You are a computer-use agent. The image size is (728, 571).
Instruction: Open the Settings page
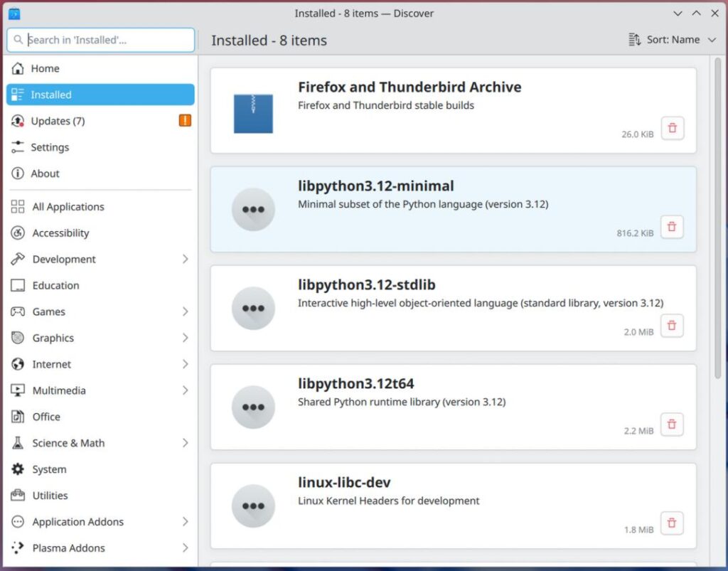pyautogui.click(x=100, y=147)
